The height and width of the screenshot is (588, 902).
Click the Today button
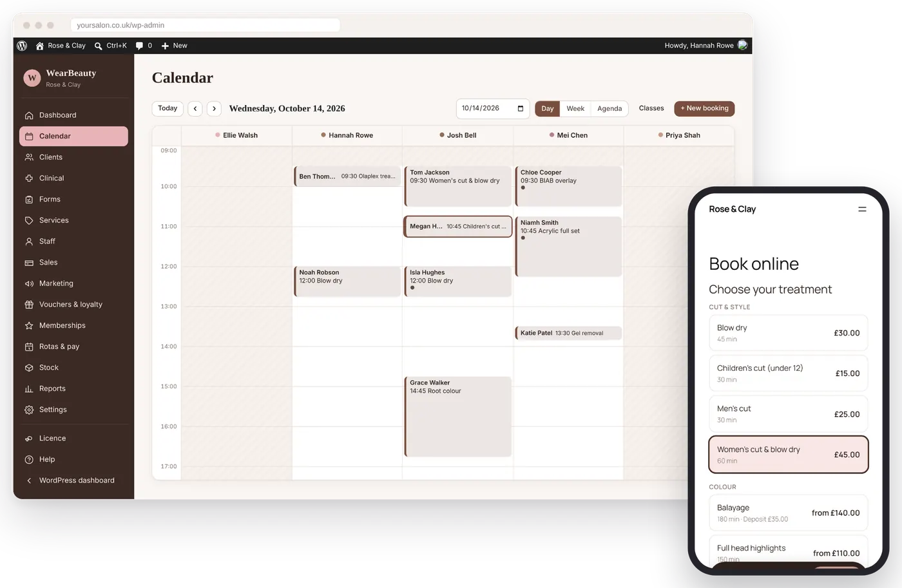168,108
